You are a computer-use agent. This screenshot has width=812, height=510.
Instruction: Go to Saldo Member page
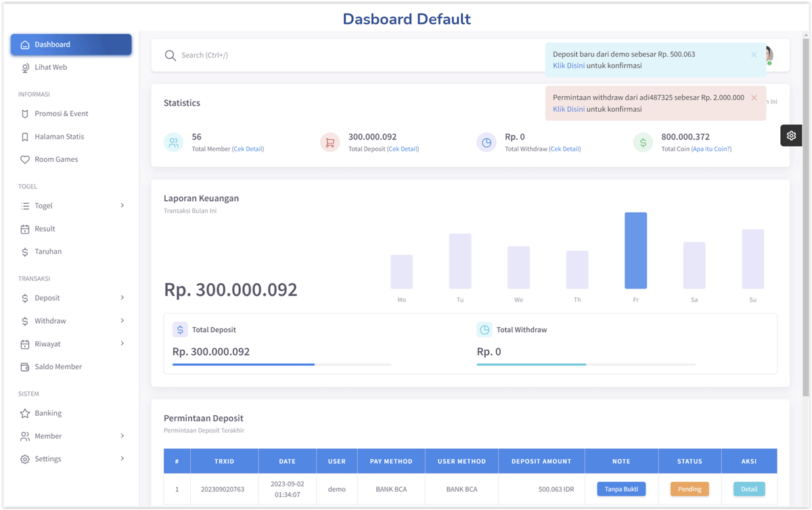click(x=58, y=367)
